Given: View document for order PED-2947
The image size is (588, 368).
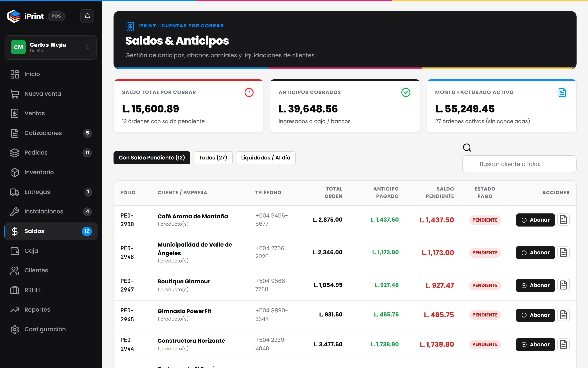Looking at the screenshot, I should [563, 285].
